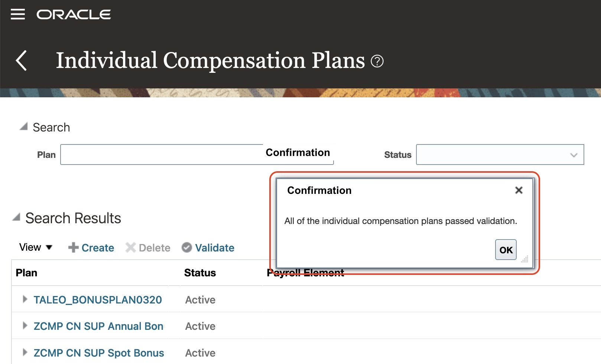This screenshot has width=601, height=364.
Task: Click the Oracle logo
Action: click(74, 14)
